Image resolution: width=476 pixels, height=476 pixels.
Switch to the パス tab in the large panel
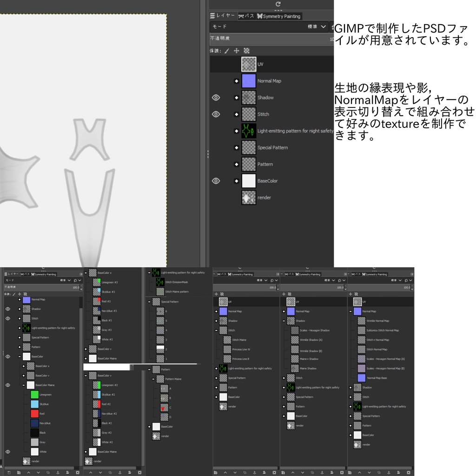(x=246, y=16)
